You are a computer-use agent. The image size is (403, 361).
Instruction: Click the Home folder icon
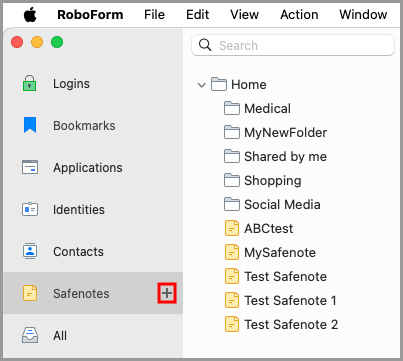(x=219, y=84)
